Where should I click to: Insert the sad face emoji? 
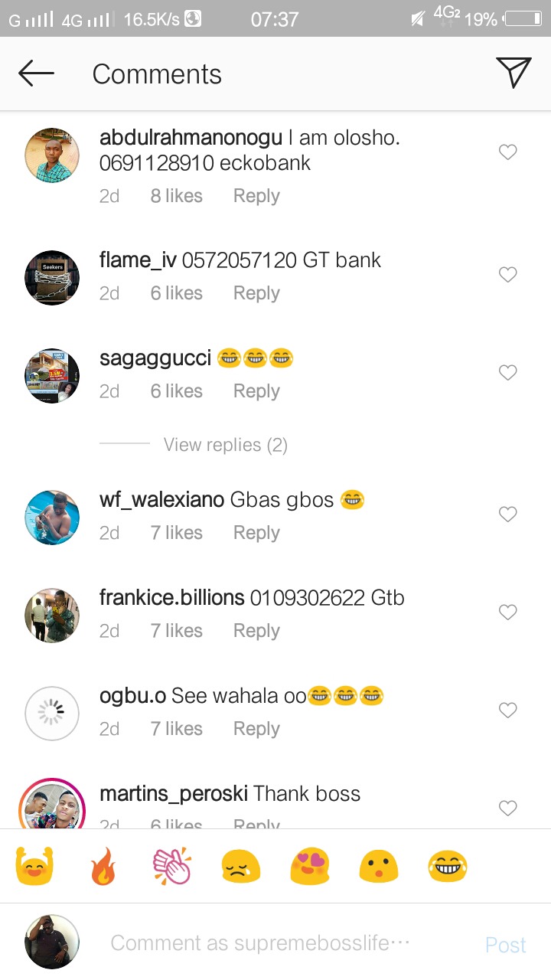(241, 867)
